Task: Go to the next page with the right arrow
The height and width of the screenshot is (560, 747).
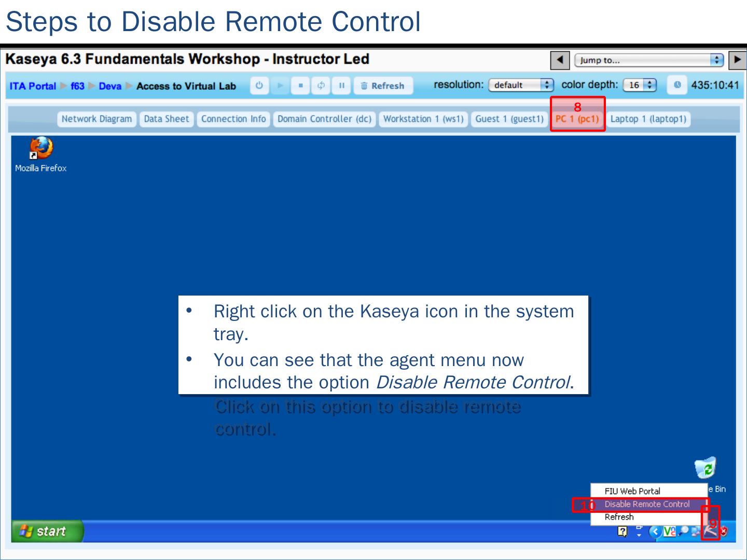Action: (x=737, y=60)
